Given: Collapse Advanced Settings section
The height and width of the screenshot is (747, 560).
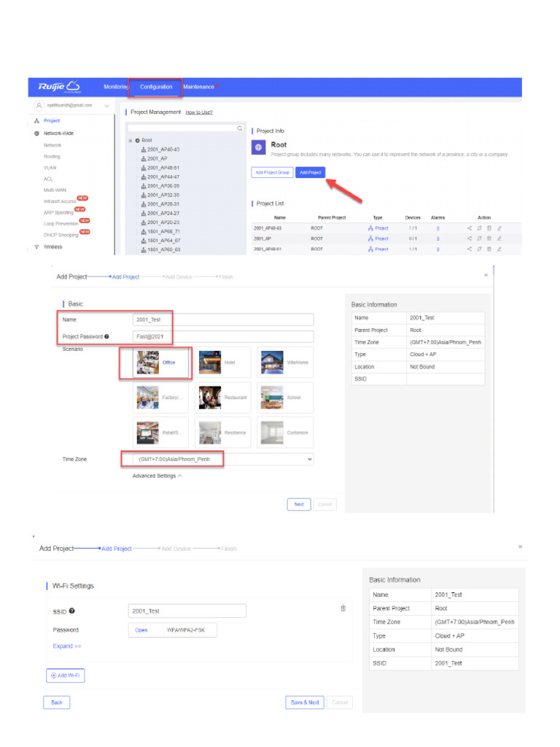Looking at the screenshot, I should (x=157, y=476).
